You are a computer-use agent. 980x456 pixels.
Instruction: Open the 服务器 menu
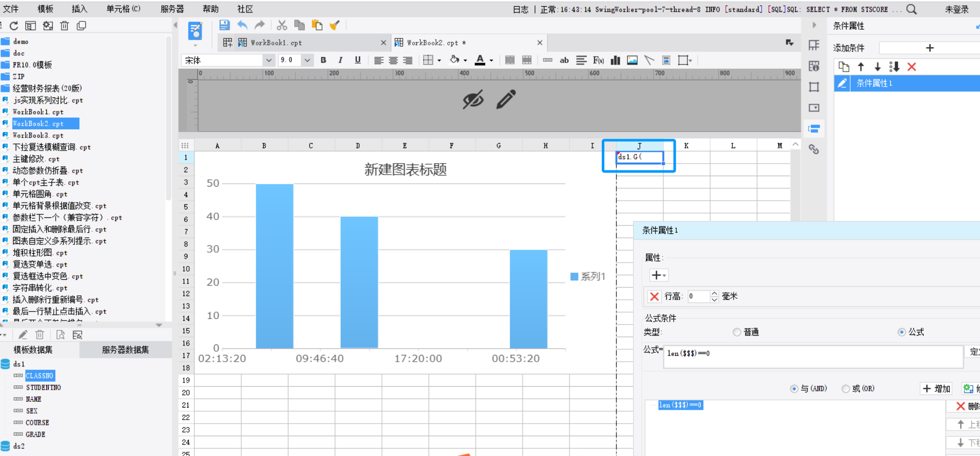pos(172,9)
